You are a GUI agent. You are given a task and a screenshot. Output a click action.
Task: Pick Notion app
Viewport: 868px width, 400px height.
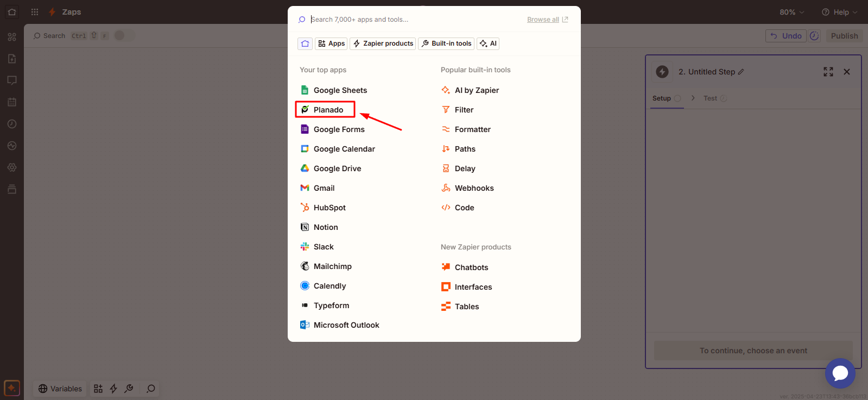click(x=319, y=227)
